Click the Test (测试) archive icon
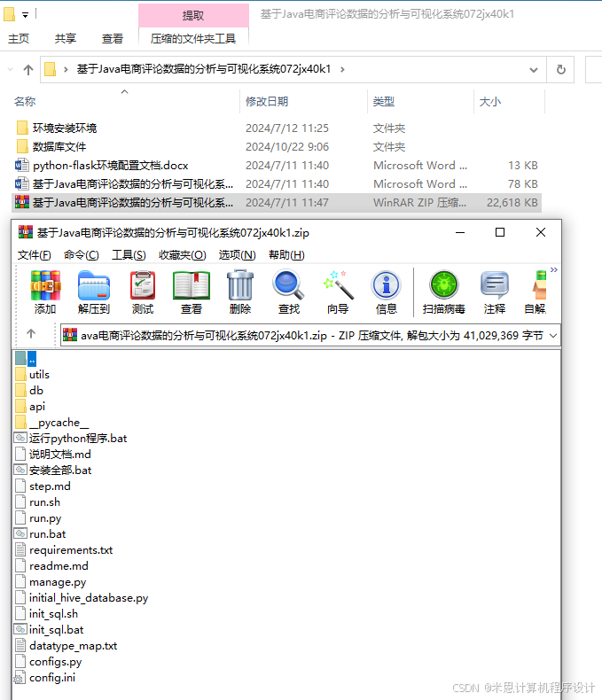Screen dimensions: 602x700 [x=143, y=292]
